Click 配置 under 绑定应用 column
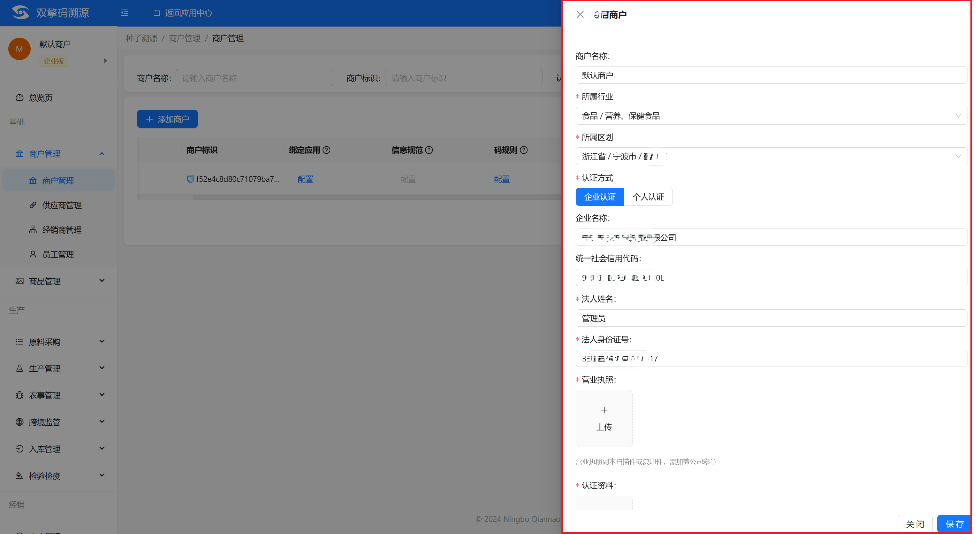The image size is (980, 534). (x=306, y=179)
